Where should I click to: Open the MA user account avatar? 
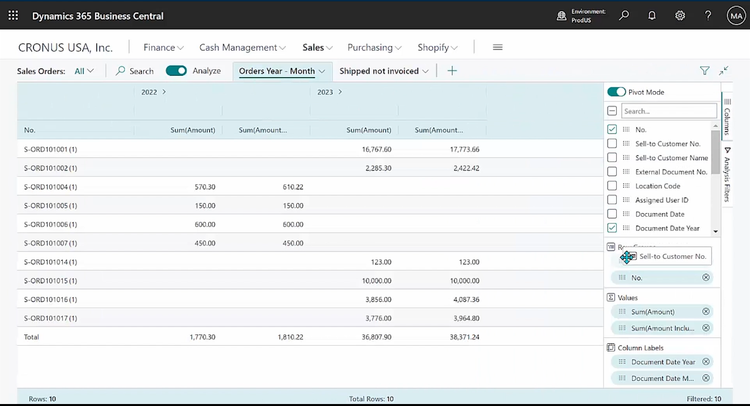736,16
